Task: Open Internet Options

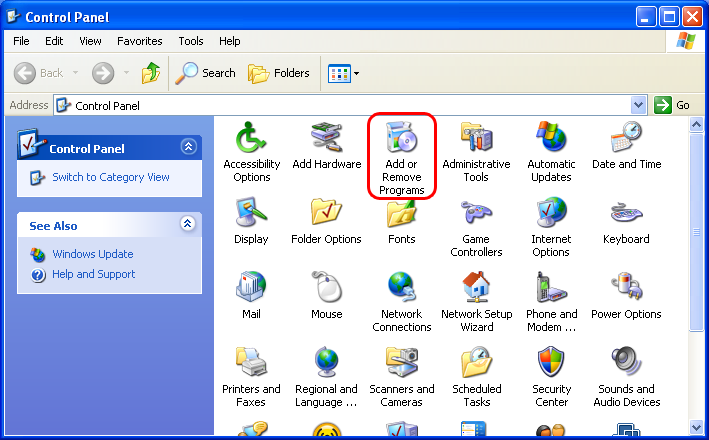Action: [x=551, y=227]
